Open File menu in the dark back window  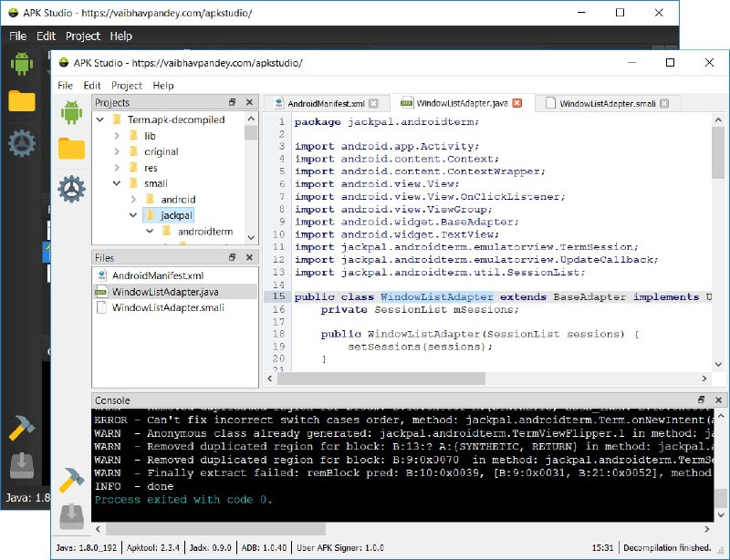pos(17,36)
